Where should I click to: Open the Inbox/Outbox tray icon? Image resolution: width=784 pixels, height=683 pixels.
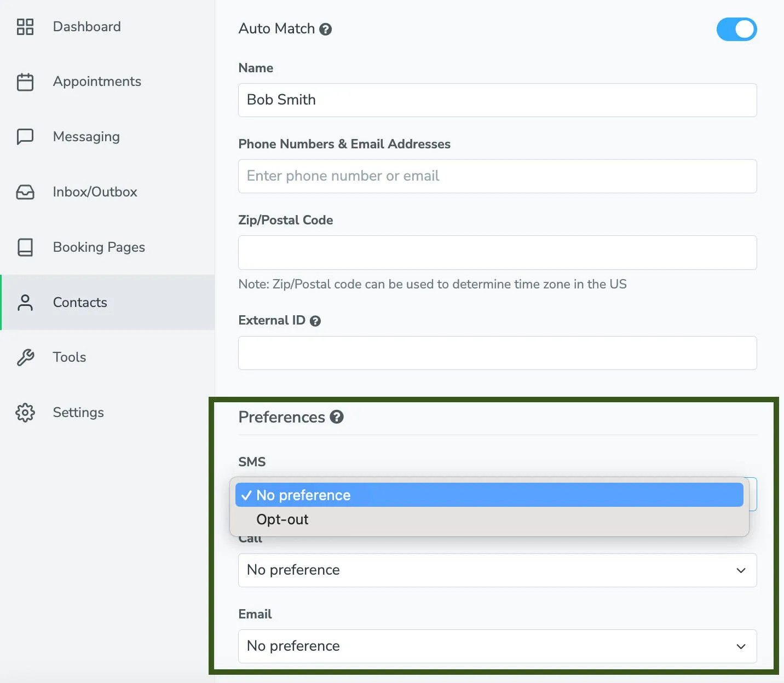[25, 192]
